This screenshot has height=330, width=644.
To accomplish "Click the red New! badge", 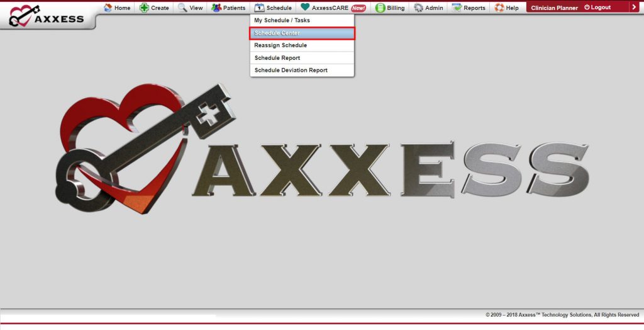I will pyautogui.click(x=358, y=8).
